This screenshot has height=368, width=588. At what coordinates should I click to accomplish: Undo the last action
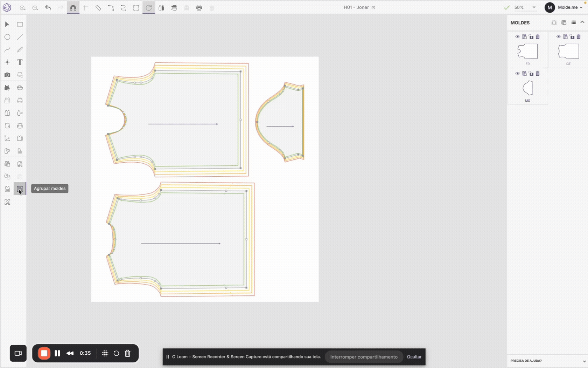48,8
